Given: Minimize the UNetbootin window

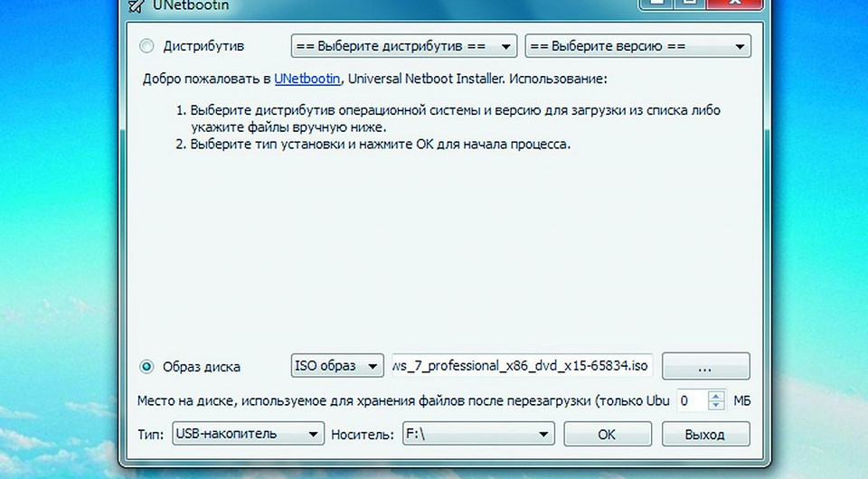Looking at the screenshot, I should (658, 4).
